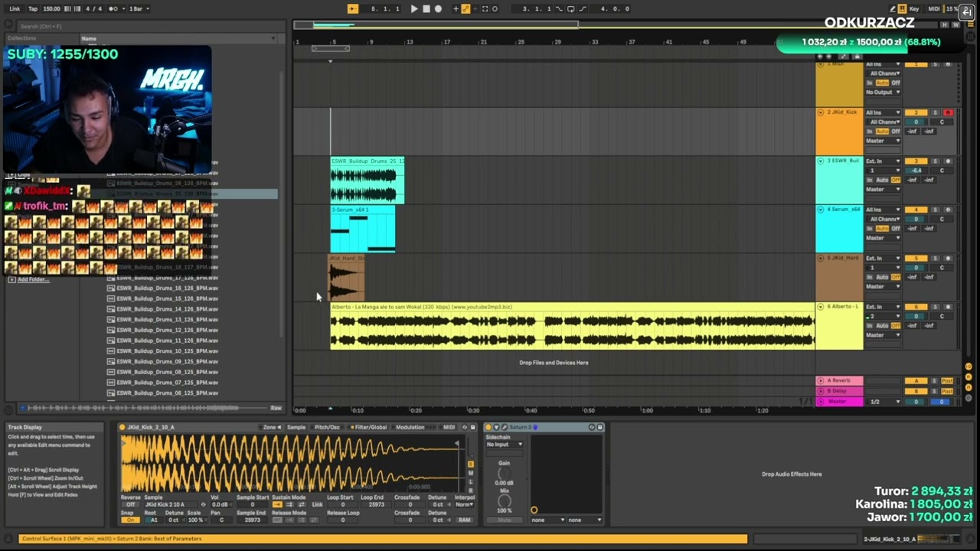The image size is (980, 551).
Task: Click the Session Record circle icon
Action: click(495, 9)
